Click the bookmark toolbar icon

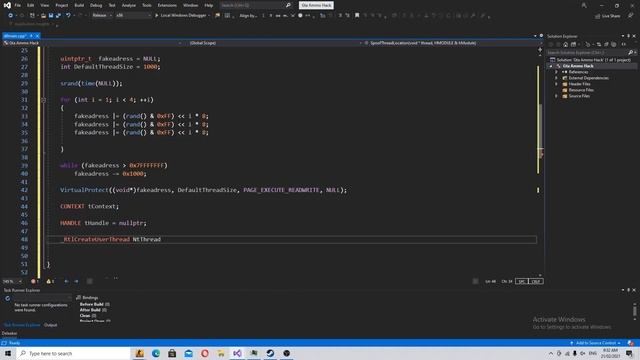(357, 16)
